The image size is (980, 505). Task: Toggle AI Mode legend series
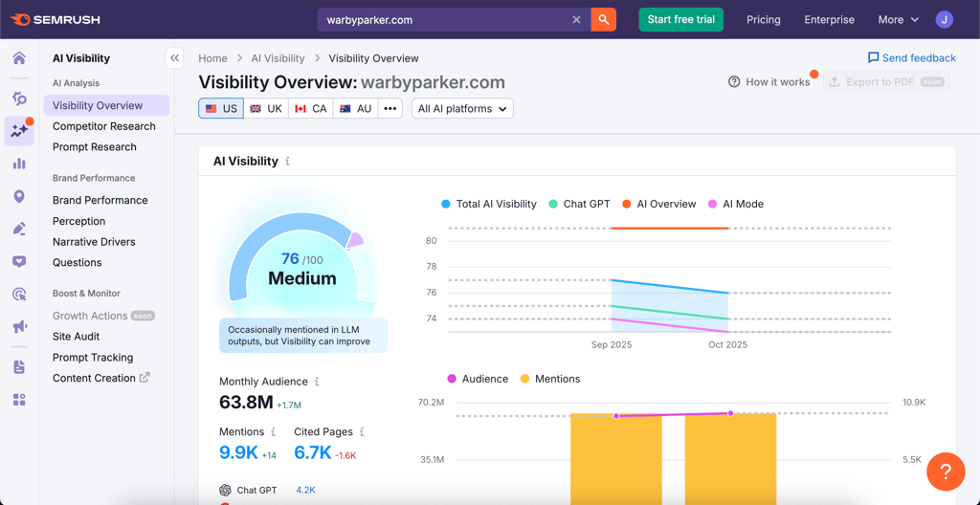tap(735, 204)
